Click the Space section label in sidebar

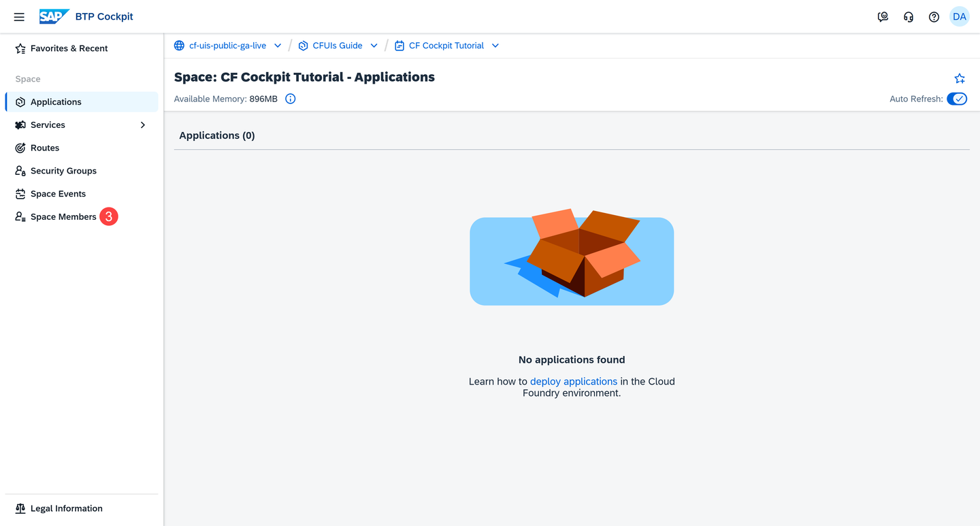click(x=28, y=79)
